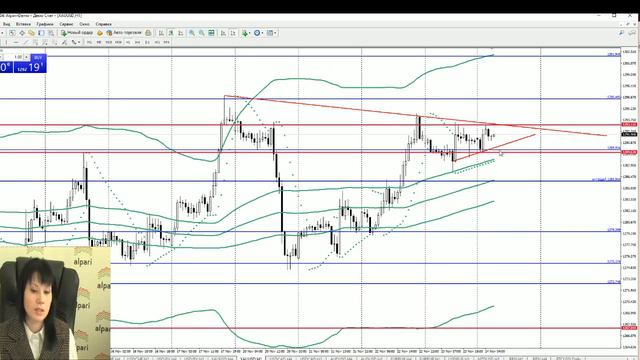The width and height of the screenshot is (640, 360).
Task: Select the trendline drawing tool
Action: point(27,42)
